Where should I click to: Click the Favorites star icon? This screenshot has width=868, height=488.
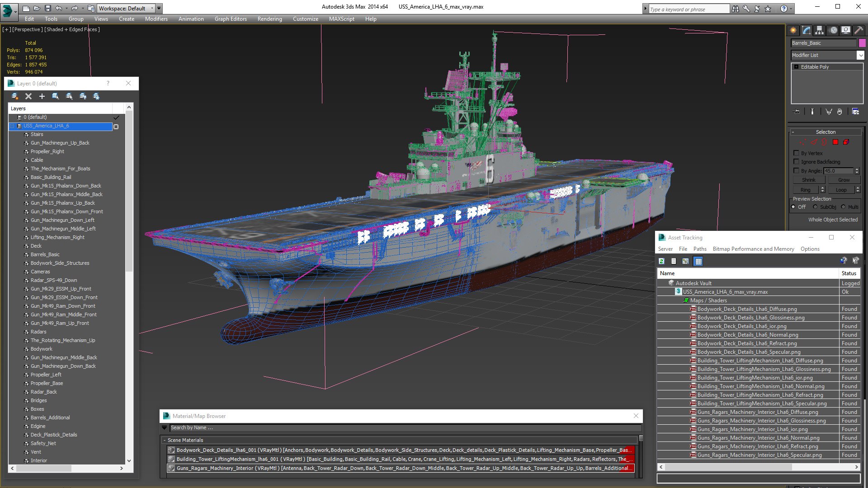click(x=768, y=9)
